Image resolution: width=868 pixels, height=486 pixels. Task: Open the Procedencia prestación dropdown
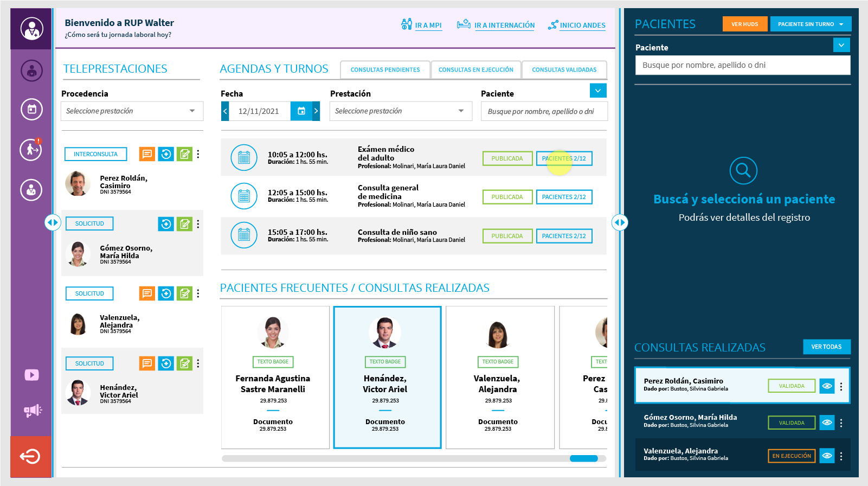coord(132,111)
